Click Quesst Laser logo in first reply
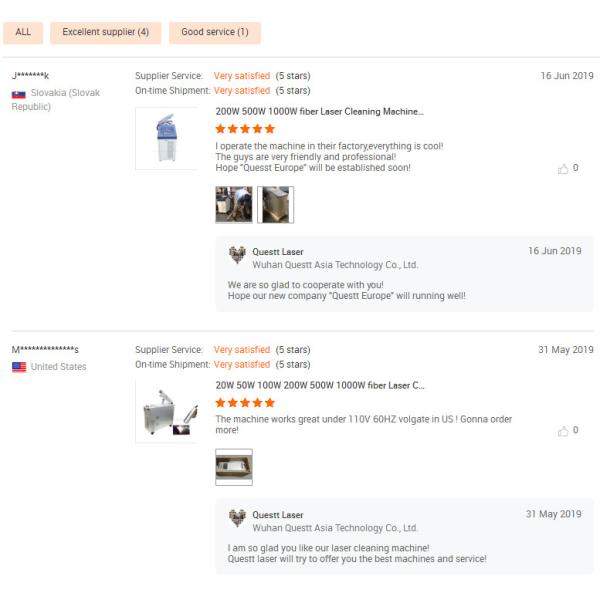 [237, 256]
